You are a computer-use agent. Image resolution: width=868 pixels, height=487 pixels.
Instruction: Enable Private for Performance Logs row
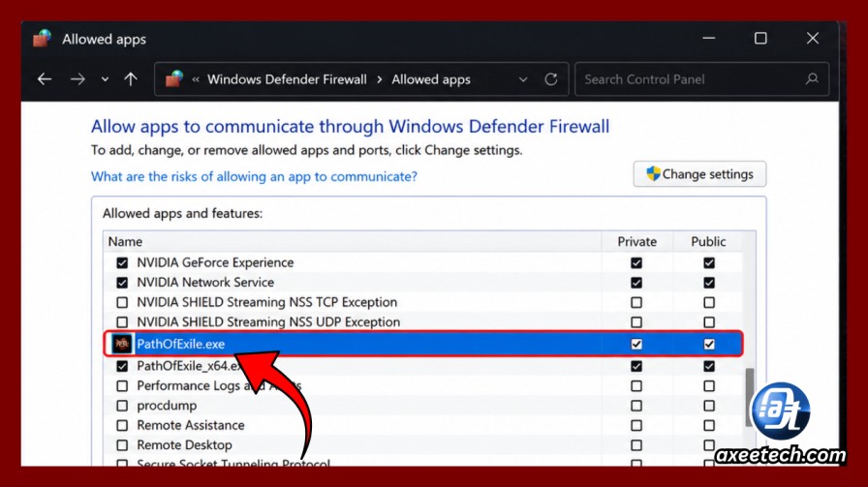click(x=636, y=385)
